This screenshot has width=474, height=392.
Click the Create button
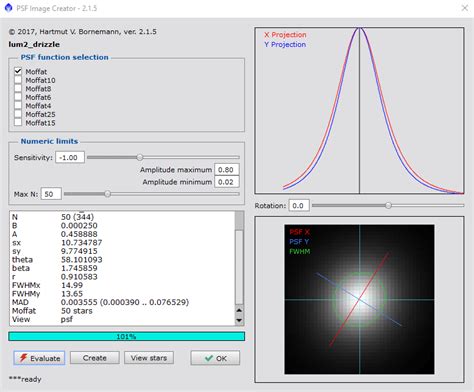pos(95,358)
